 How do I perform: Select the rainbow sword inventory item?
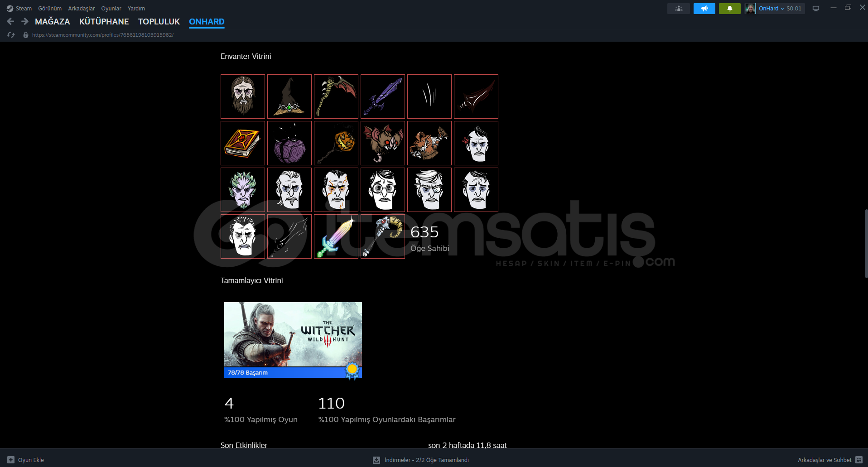pyautogui.click(x=336, y=236)
